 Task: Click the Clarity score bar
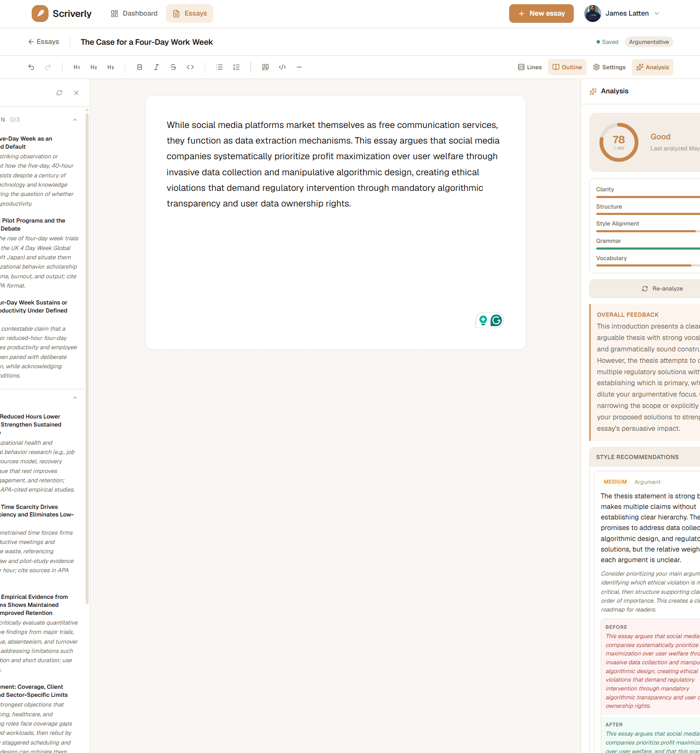(648, 197)
